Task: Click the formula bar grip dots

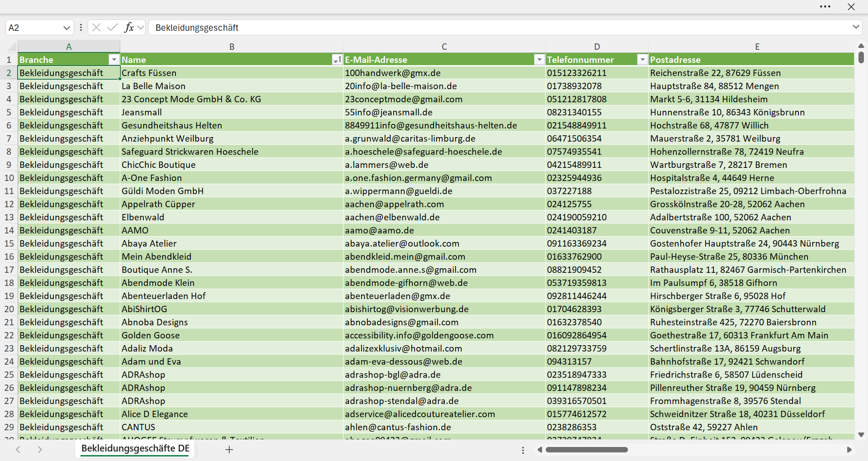Action: pos(81,28)
